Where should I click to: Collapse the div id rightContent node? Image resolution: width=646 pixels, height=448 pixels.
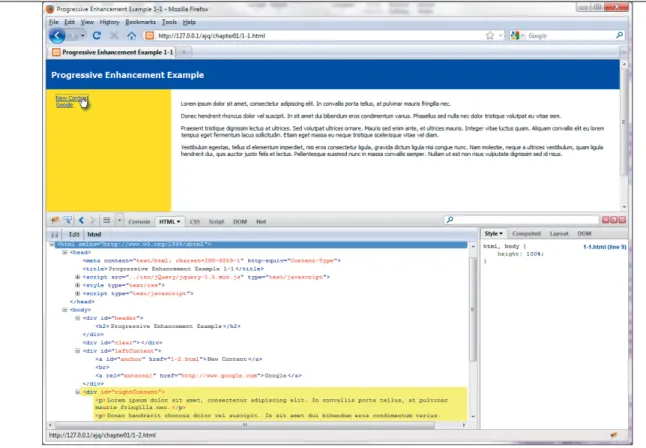(77, 392)
